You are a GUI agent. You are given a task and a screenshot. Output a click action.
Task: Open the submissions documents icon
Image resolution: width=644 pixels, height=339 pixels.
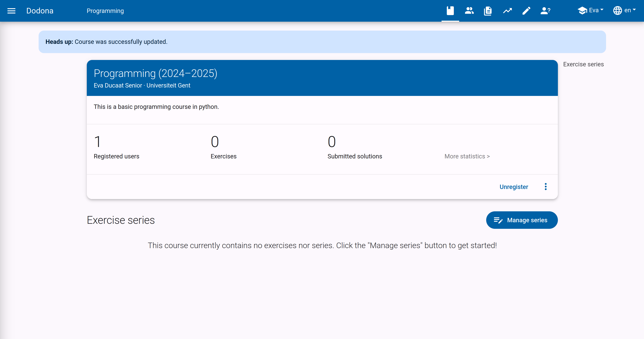point(488,11)
